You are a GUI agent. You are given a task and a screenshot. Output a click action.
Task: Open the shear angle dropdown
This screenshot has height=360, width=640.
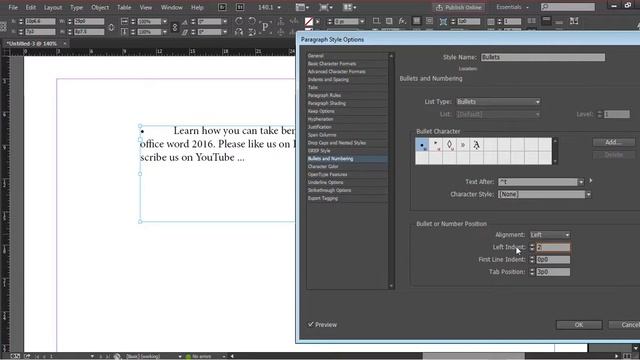point(225,32)
